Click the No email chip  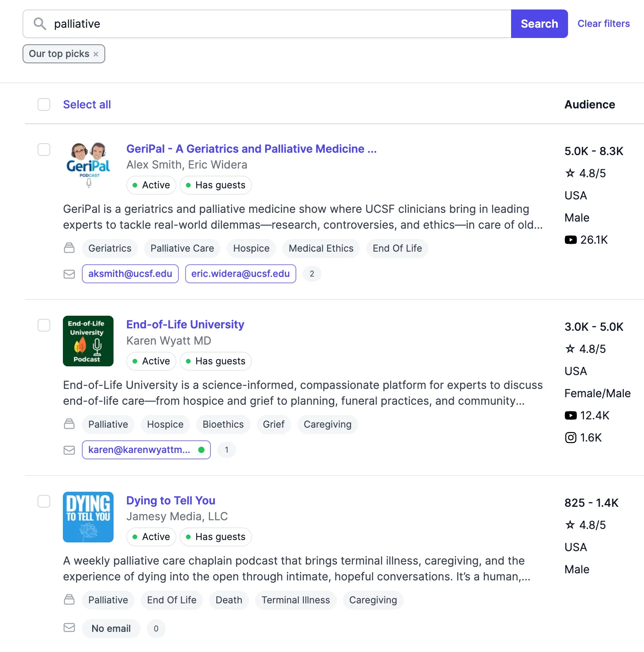[x=111, y=629]
